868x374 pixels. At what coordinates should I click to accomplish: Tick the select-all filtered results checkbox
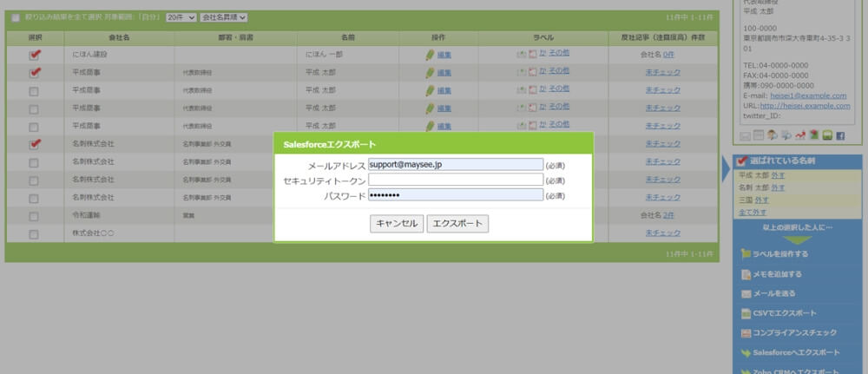(x=16, y=17)
